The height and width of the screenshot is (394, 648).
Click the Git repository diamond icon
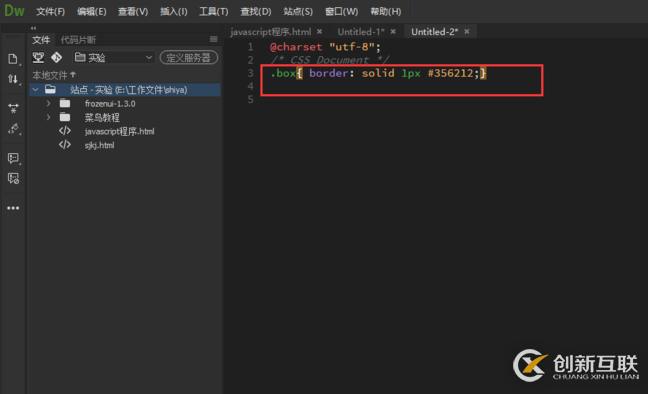coord(57,57)
